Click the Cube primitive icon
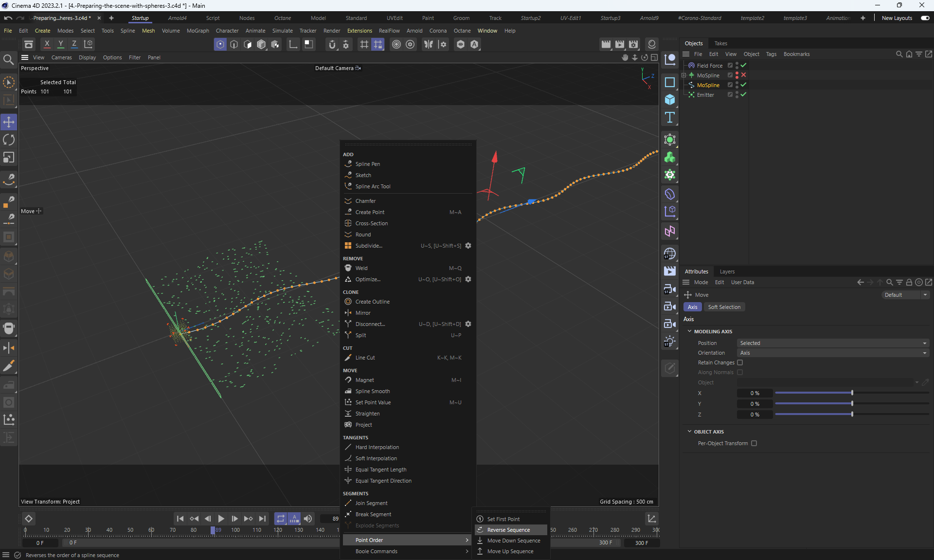 point(670,100)
